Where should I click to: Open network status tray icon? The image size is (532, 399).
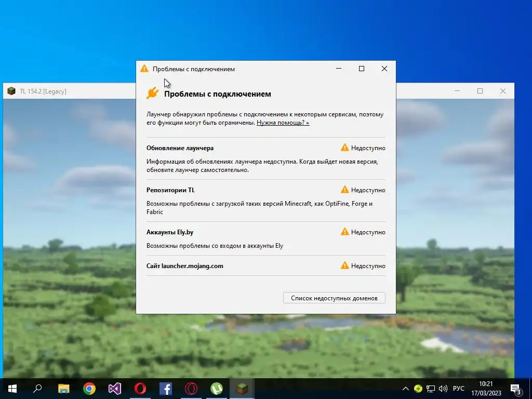click(431, 389)
